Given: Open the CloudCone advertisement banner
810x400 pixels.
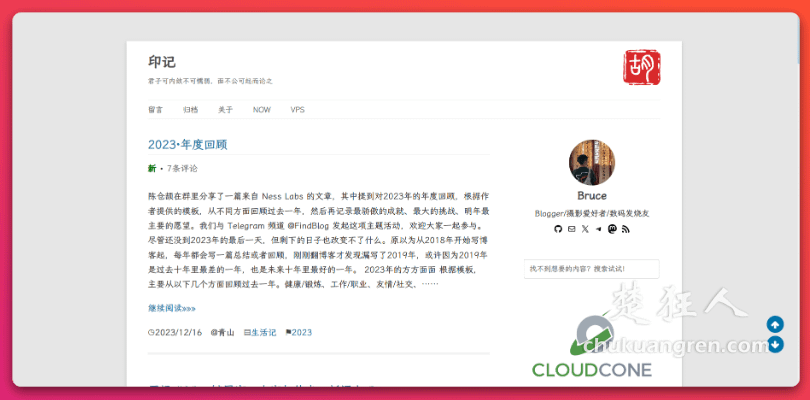Looking at the screenshot, I should tap(592, 346).
